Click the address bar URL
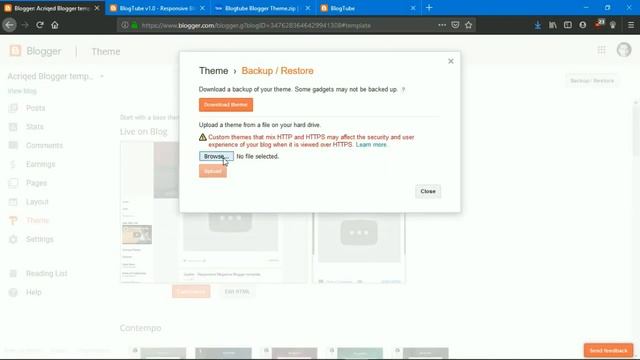640x360 pixels. [x=256, y=25]
